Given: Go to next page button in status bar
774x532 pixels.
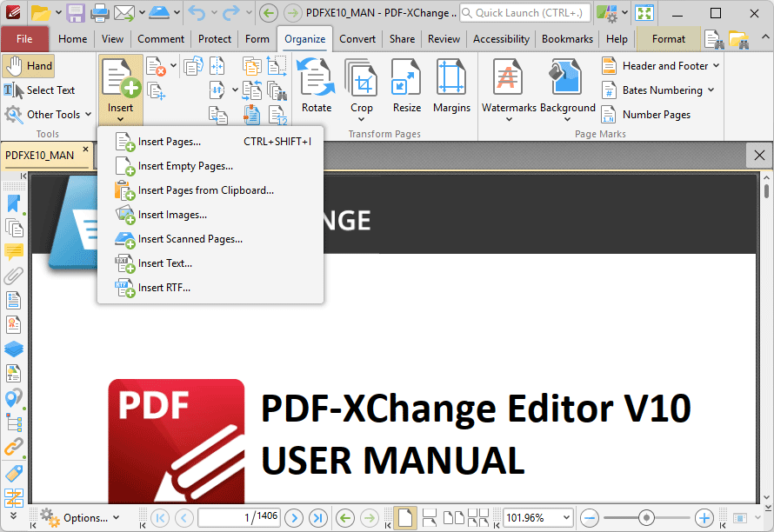Looking at the screenshot, I should (294, 518).
